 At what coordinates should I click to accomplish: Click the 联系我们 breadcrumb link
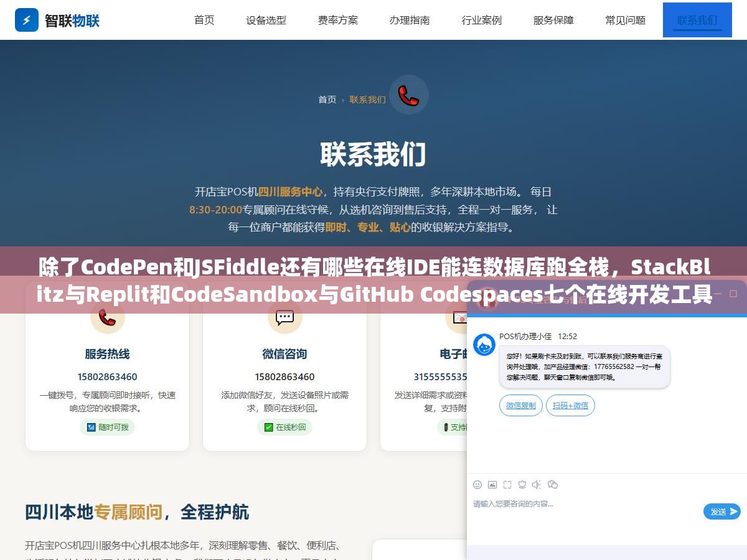[367, 100]
